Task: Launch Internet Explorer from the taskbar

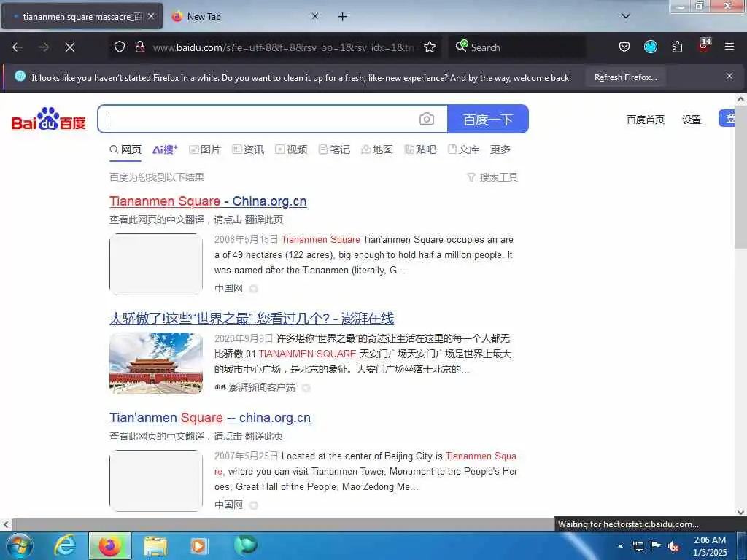Action: point(64,545)
